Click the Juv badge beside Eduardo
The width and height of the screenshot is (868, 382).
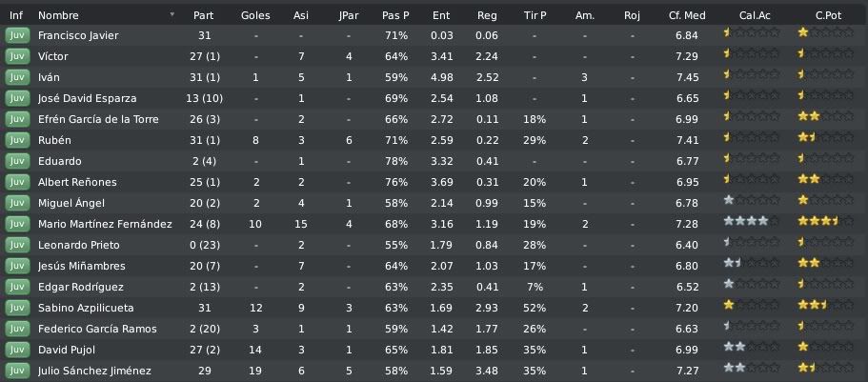[x=17, y=161]
